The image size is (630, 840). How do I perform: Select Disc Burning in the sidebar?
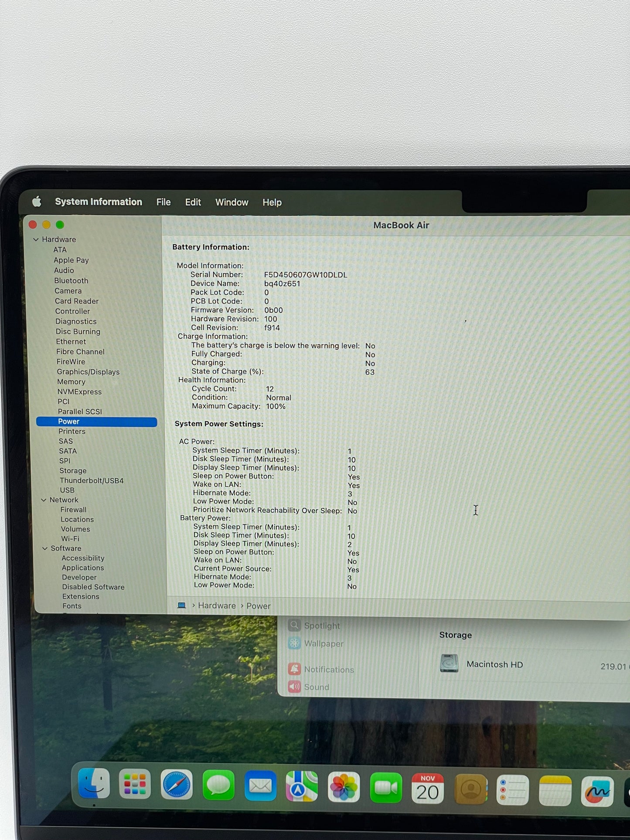[78, 332]
